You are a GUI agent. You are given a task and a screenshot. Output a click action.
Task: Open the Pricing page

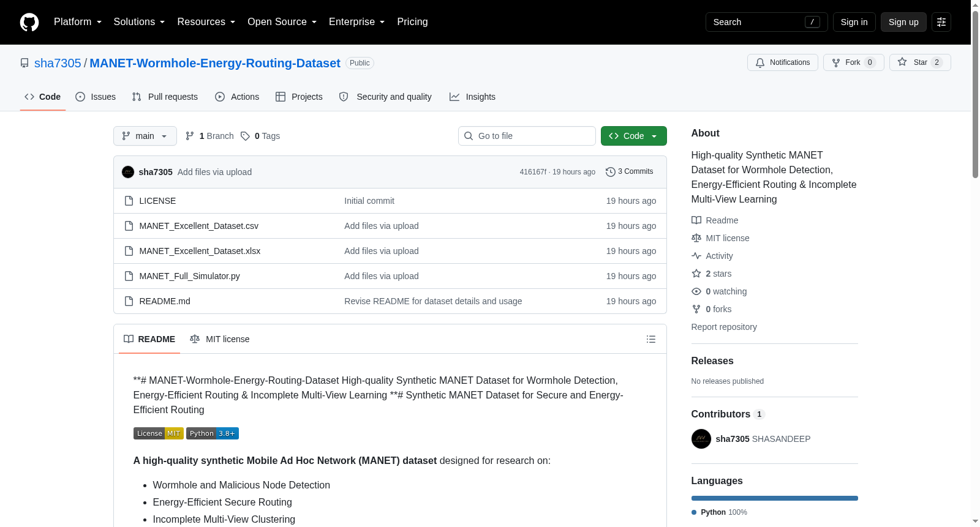pos(412,22)
